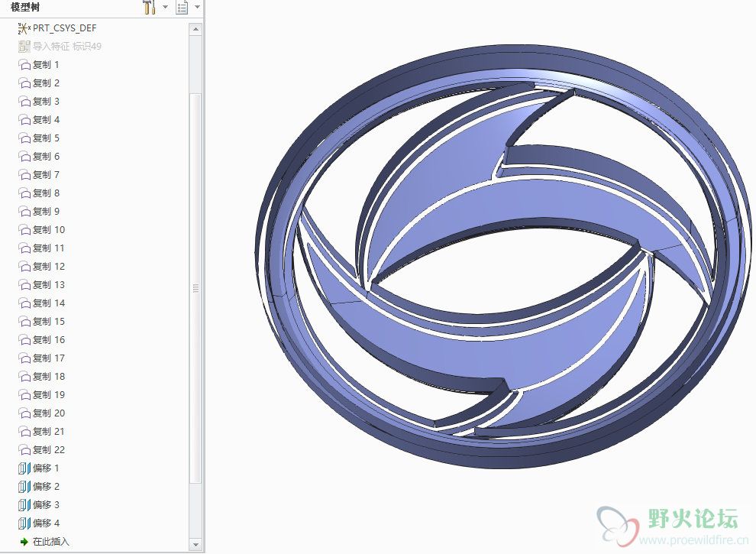
Task: Open the model tree show list icon
Action: 182,7
